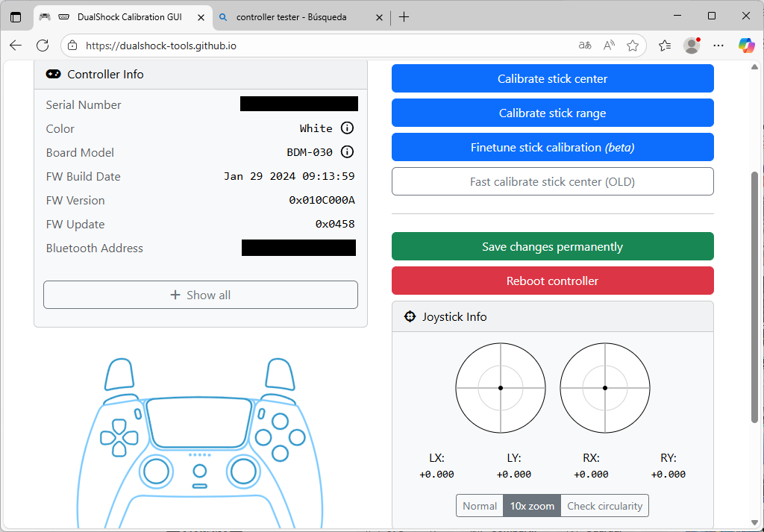Click the left joystick position circle
Image resolution: width=764 pixels, height=532 pixels.
pos(501,388)
